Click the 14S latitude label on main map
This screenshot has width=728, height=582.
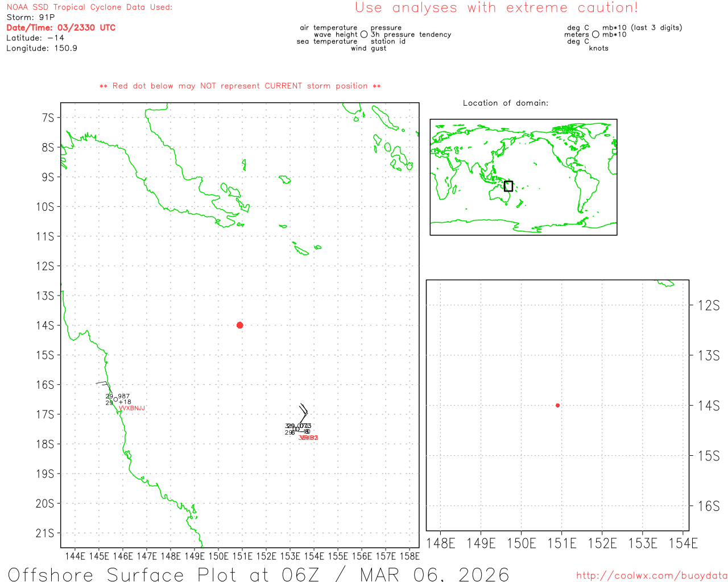(x=45, y=325)
